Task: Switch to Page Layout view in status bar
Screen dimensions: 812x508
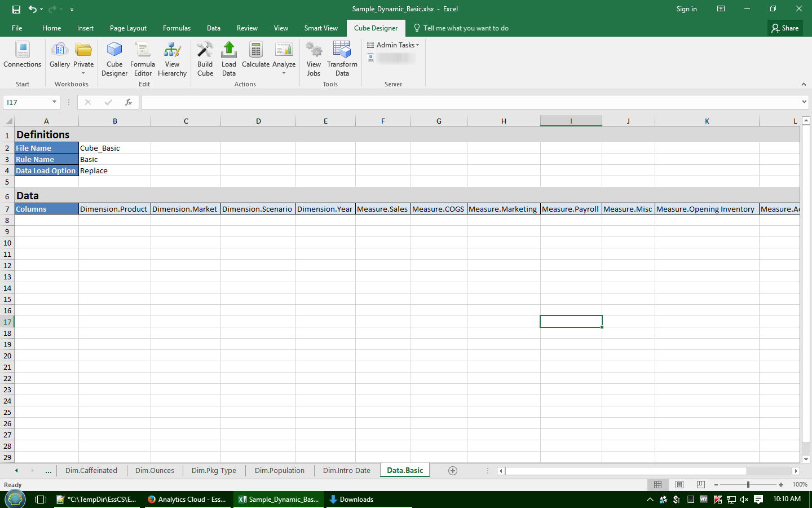Action: point(679,485)
